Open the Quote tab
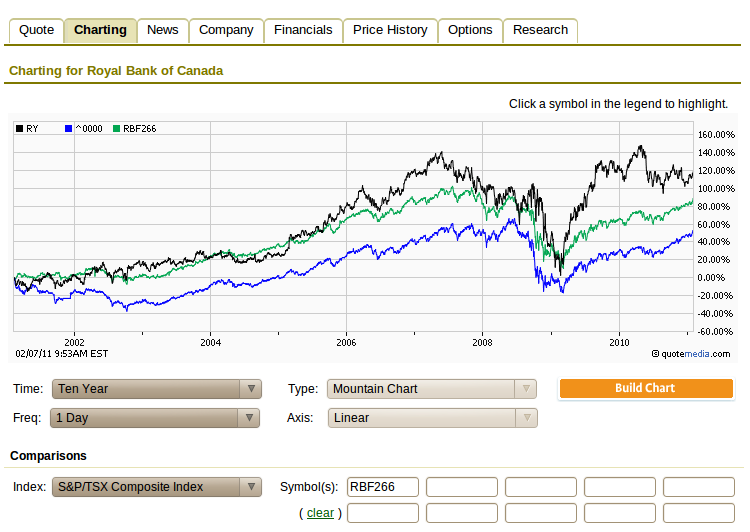This screenshot has width=750, height=532. 36,30
